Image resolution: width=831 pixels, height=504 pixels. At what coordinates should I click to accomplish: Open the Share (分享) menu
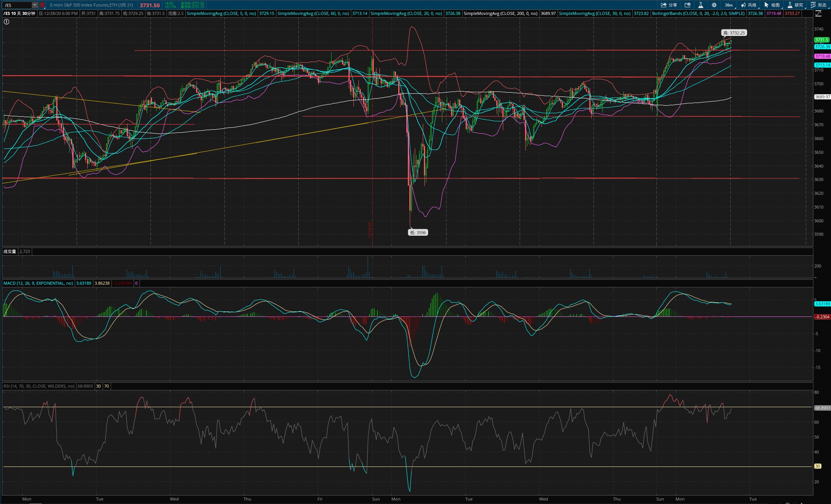pyautogui.click(x=669, y=5)
